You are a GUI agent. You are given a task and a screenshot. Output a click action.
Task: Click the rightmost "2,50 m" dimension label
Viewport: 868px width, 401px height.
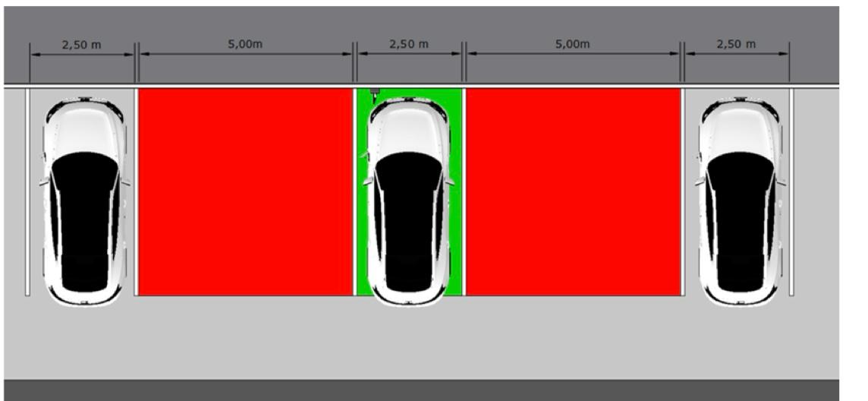pyautogui.click(x=736, y=44)
